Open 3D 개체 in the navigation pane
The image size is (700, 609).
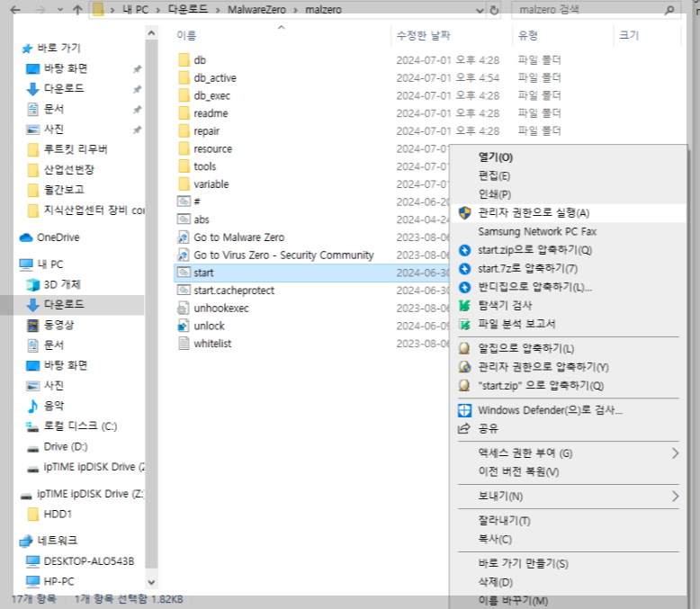(x=62, y=284)
